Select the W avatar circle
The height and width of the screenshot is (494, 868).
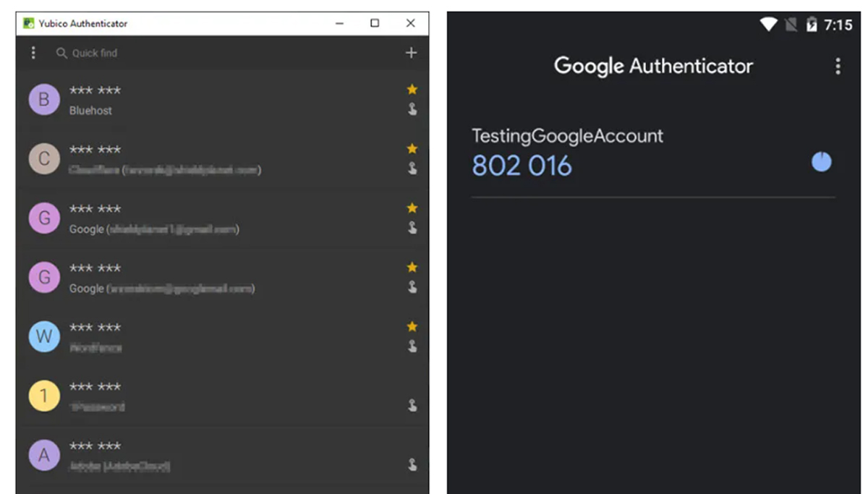pyautogui.click(x=44, y=337)
